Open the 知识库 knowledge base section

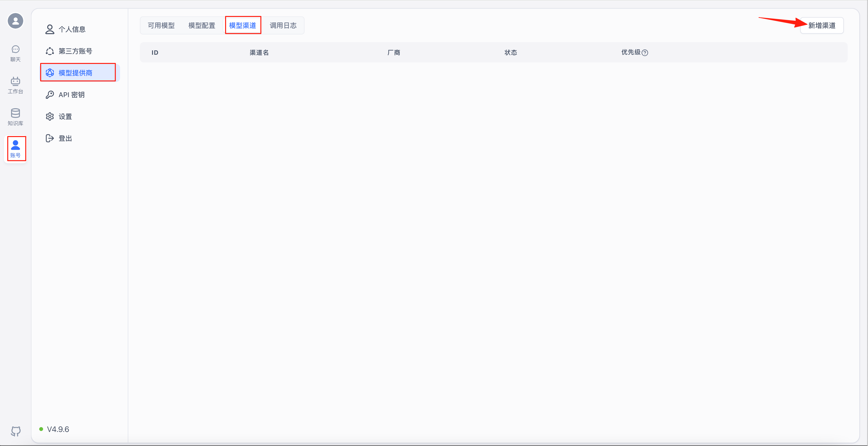[15, 117]
